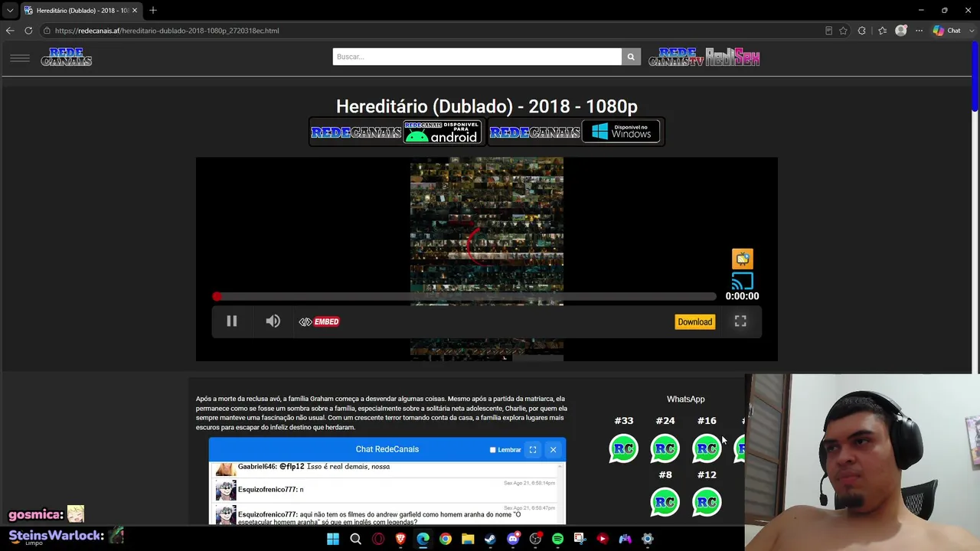
Task: Open the RedeCanais TV logo link
Action: click(x=676, y=57)
